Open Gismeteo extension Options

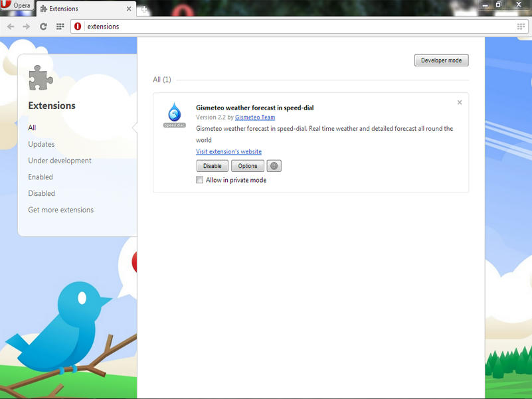click(248, 166)
